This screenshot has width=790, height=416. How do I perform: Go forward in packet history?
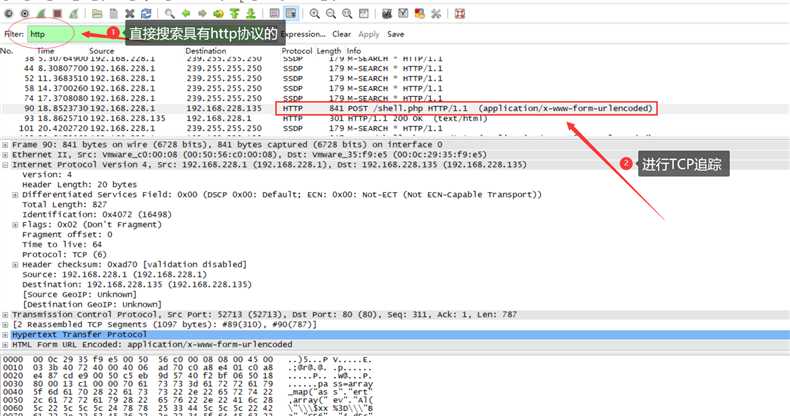[x=202, y=14]
